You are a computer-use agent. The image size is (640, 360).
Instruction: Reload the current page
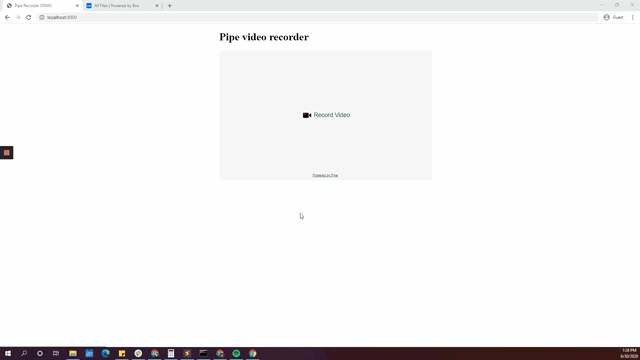(x=29, y=17)
